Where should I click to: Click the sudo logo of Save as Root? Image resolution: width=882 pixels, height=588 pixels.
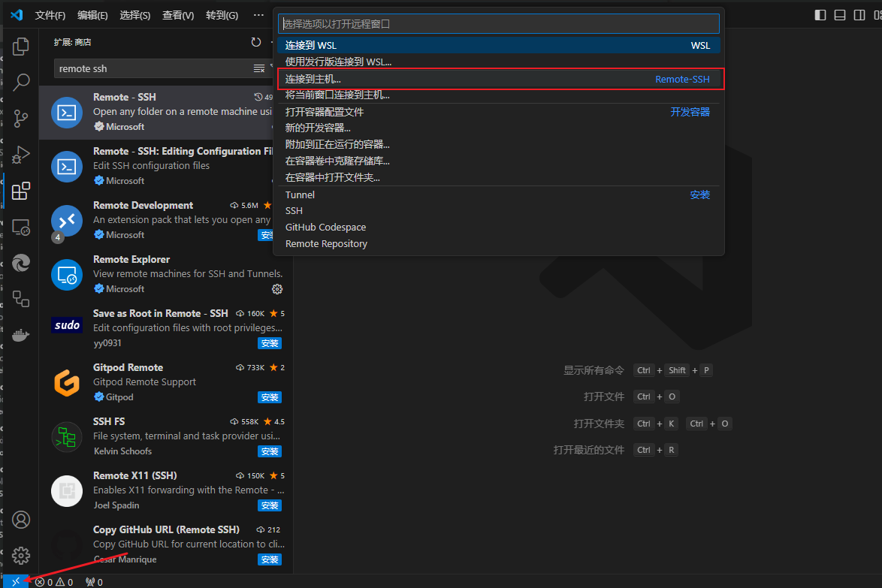coord(67,325)
